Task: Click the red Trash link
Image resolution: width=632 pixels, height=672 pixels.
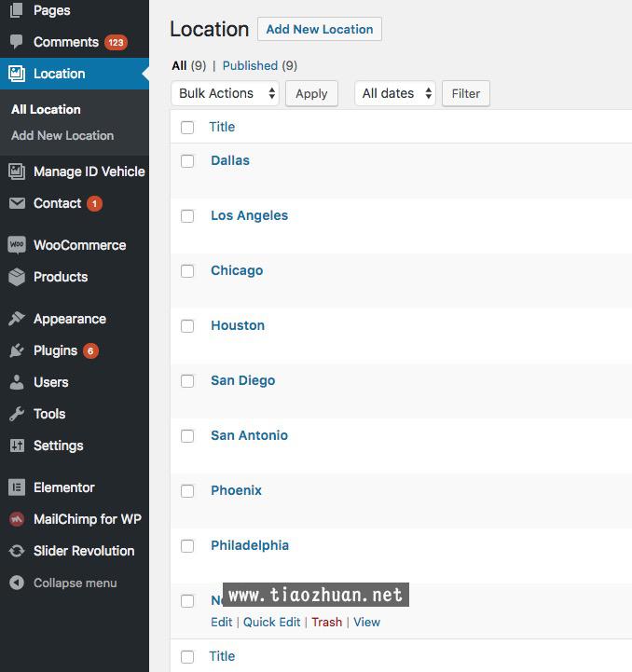Action: (326, 622)
